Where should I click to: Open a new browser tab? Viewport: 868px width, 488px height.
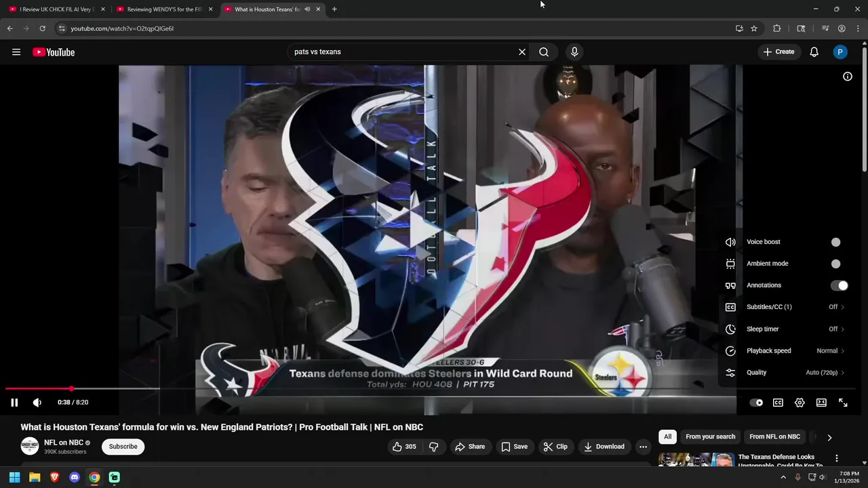pyautogui.click(x=334, y=9)
